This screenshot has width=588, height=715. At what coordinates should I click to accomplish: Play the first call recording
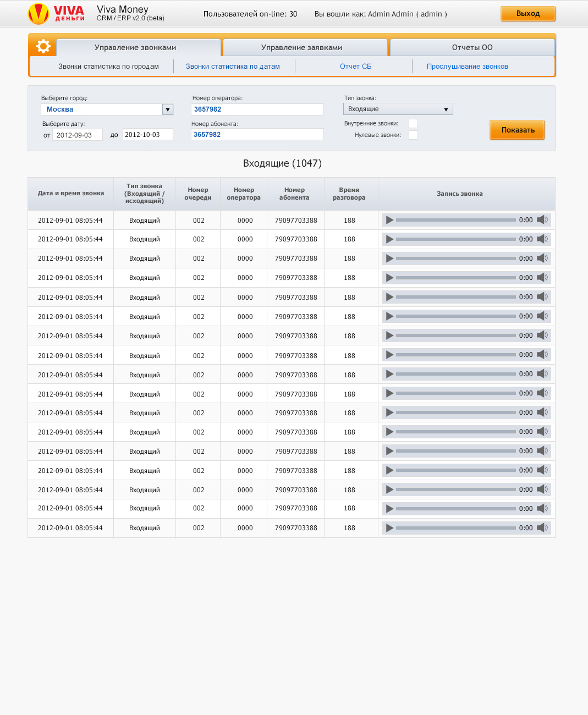(390, 219)
